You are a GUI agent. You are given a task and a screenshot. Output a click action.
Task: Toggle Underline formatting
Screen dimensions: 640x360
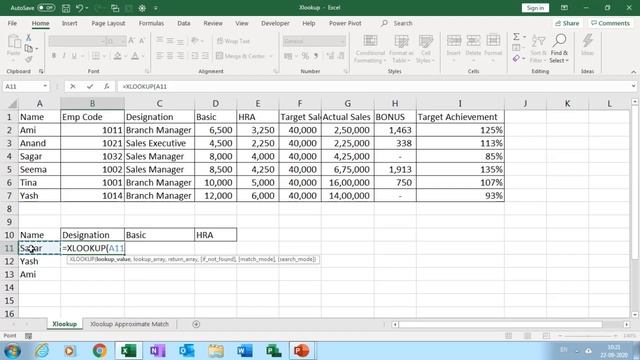(74, 56)
